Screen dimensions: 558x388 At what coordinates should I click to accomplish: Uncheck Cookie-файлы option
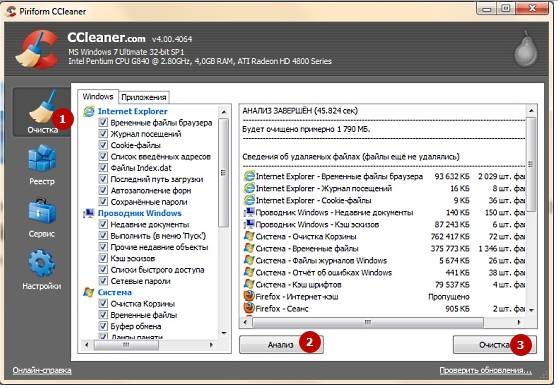pos(103,145)
